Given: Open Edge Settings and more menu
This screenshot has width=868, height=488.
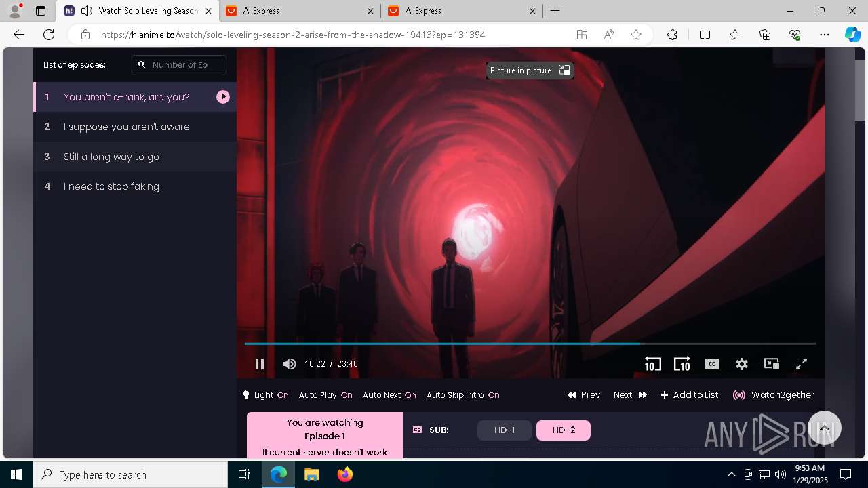Looking at the screenshot, I should pyautogui.click(x=825, y=35).
